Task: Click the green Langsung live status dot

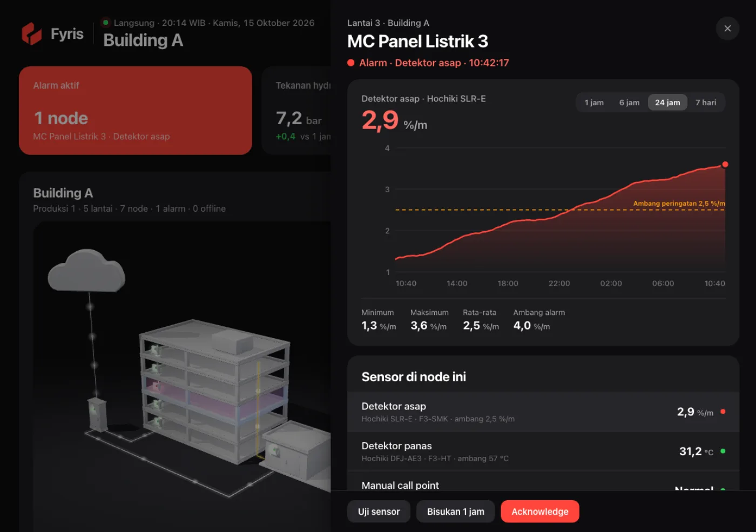Action: [106, 23]
